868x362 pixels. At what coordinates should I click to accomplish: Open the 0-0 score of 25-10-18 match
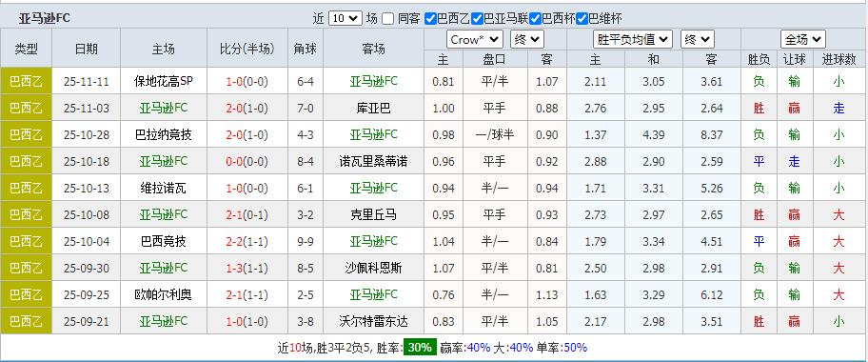tap(235, 161)
